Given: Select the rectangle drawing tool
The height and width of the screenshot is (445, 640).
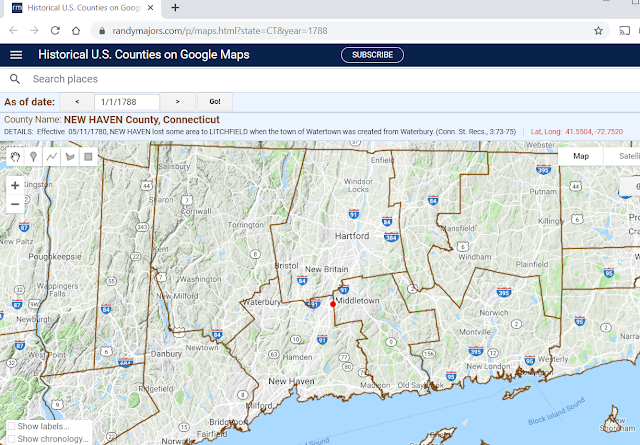Looking at the screenshot, I should (88, 157).
